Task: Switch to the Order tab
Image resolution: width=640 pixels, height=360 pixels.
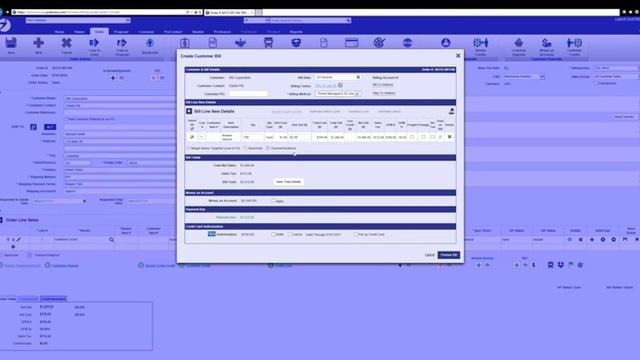Action: [x=99, y=31]
